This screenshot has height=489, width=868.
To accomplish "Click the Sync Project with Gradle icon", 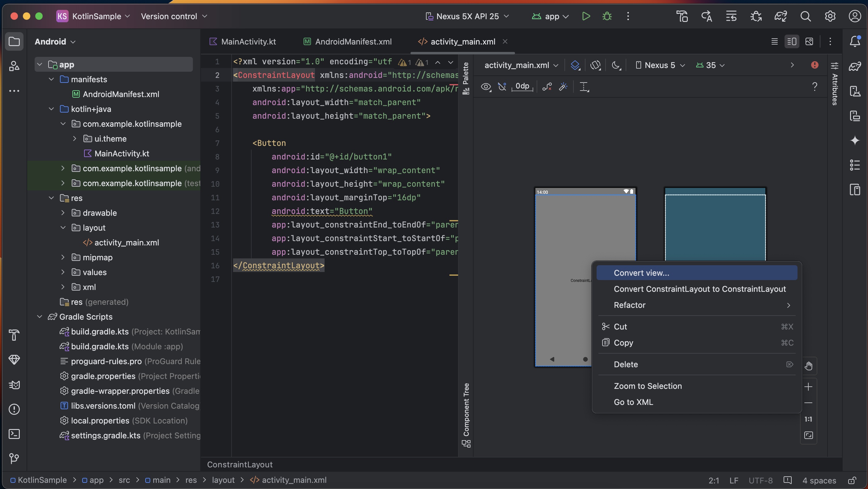I will [x=781, y=16].
